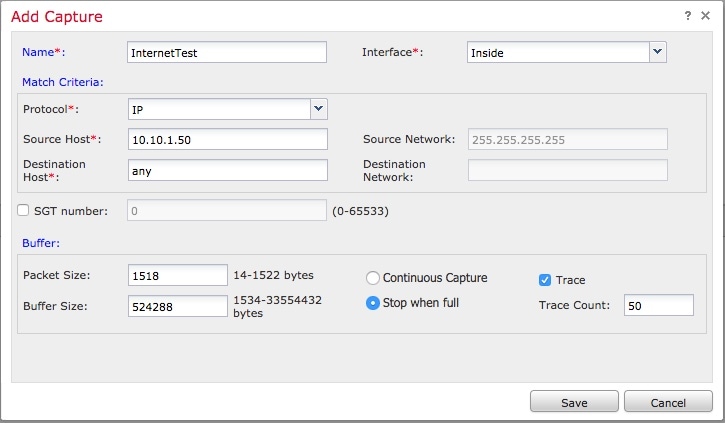Select the Continuous Capture radio option

[x=373, y=278]
